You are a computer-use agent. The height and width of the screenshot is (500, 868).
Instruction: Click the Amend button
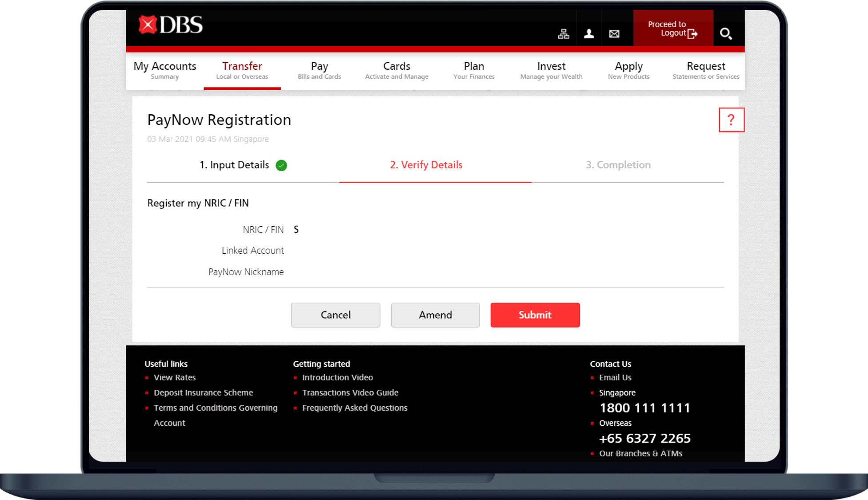(435, 315)
